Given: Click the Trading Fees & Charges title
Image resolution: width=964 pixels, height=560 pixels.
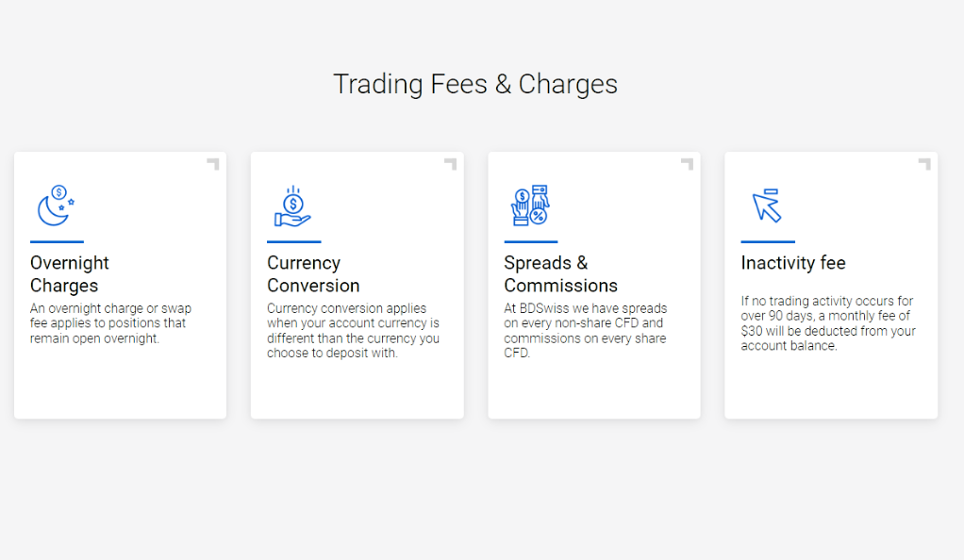Looking at the screenshot, I should point(475,84).
